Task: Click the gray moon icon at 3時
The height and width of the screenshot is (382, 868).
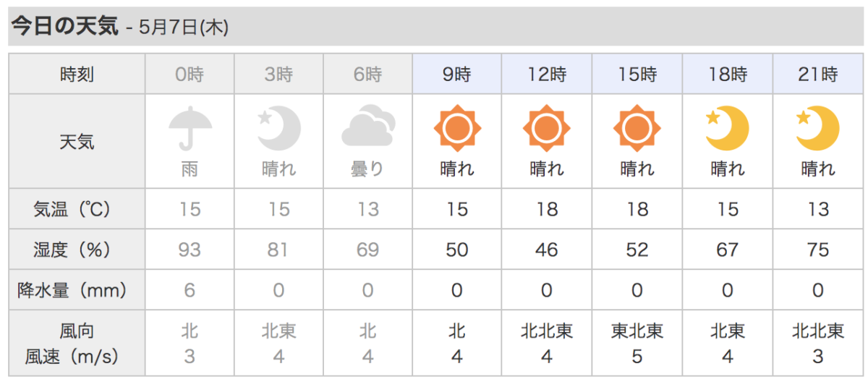Action: (278, 128)
